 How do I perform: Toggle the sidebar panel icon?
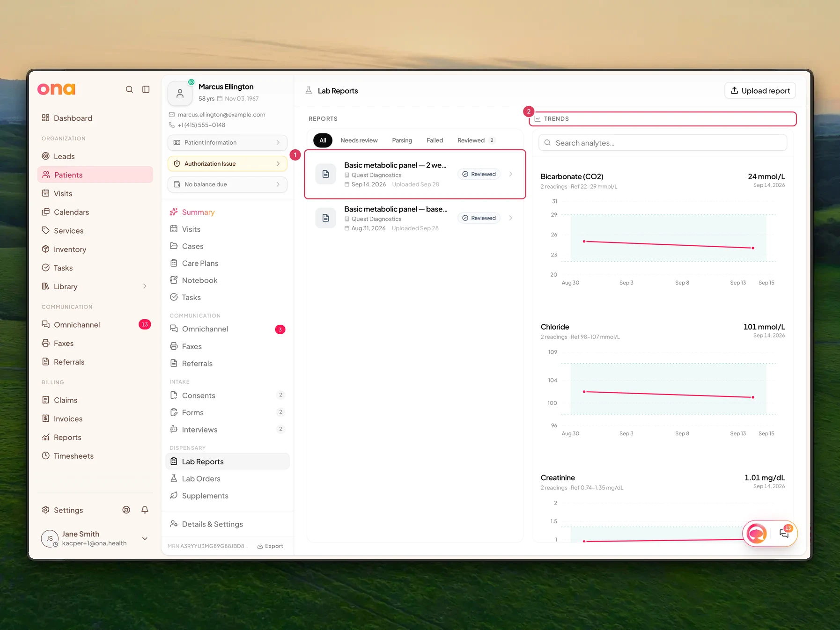click(x=146, y=89)
